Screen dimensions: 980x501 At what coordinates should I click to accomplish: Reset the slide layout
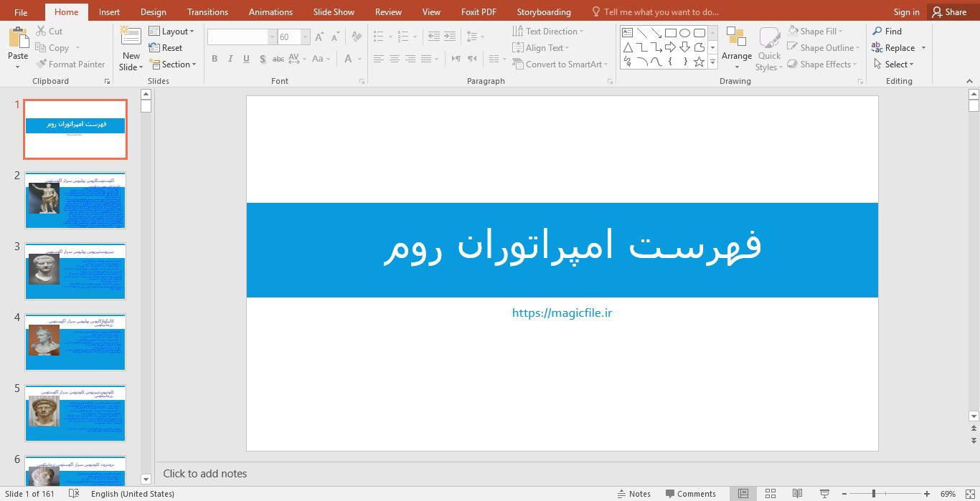[166, 48]
